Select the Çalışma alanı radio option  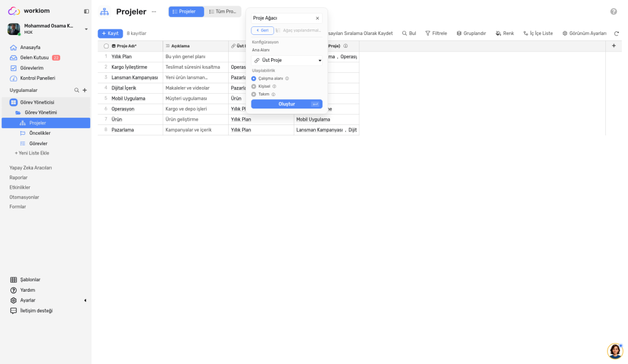pos(253,79)
